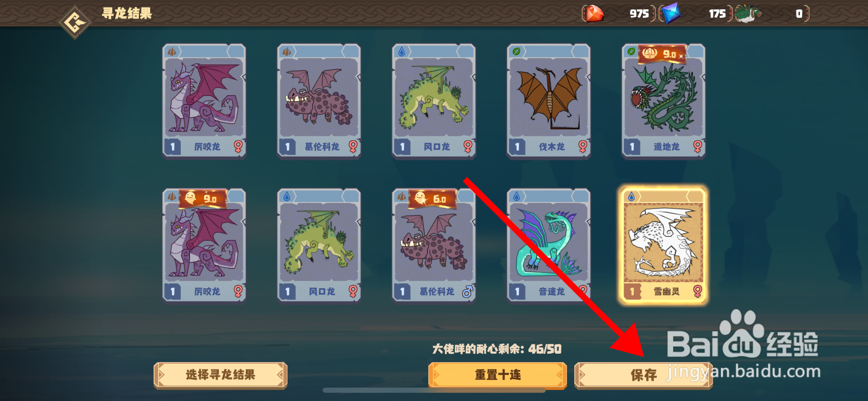Image resolution: width=868 pixels, height=401 pixels.
Task: Click the back arrow diamond icon
Action: point(75,23)
